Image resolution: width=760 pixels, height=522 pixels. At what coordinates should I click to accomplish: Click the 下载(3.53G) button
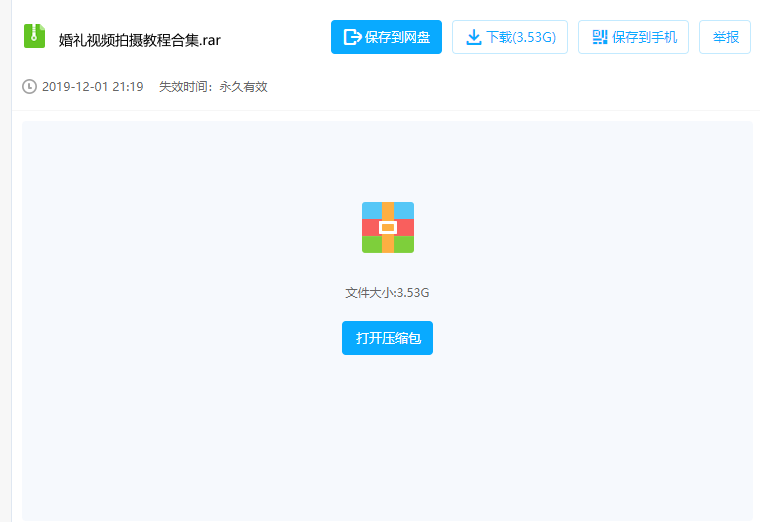(510, 37)
